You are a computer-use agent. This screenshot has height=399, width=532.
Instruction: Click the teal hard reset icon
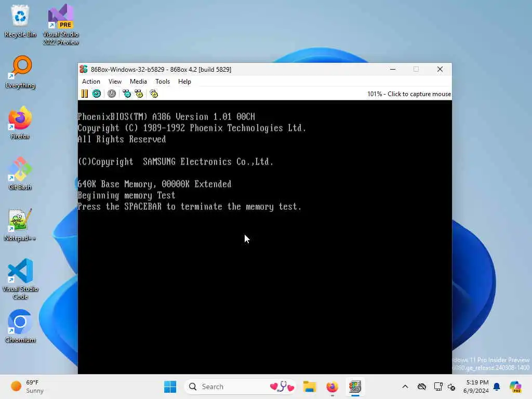click(x=97, y=94)
